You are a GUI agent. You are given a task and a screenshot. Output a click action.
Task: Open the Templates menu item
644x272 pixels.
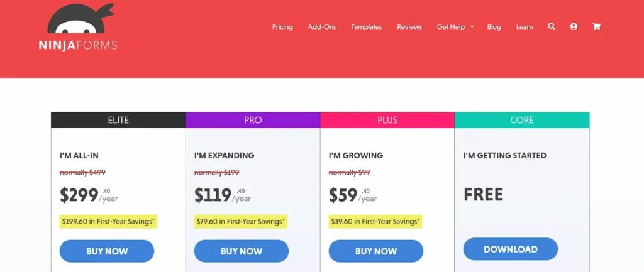(367, 27)
